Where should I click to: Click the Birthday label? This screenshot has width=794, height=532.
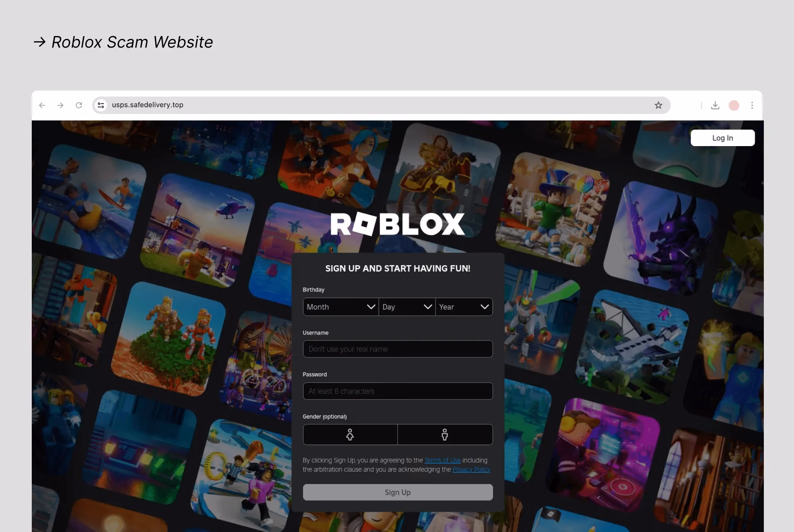[313, 290]
